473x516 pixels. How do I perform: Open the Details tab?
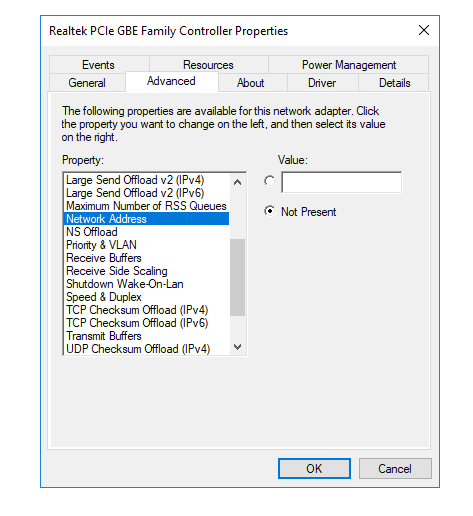click(x=394, y=83)
